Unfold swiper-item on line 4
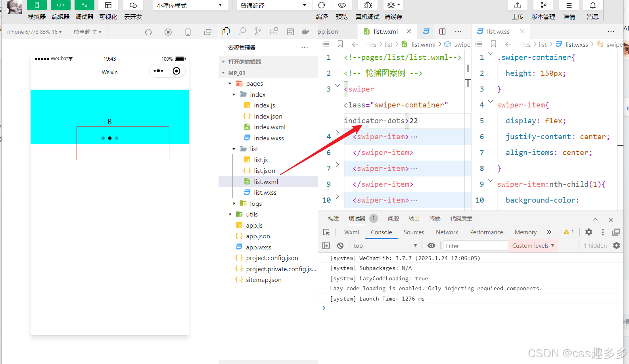629x364 pixels. click(x=338, y=133)
